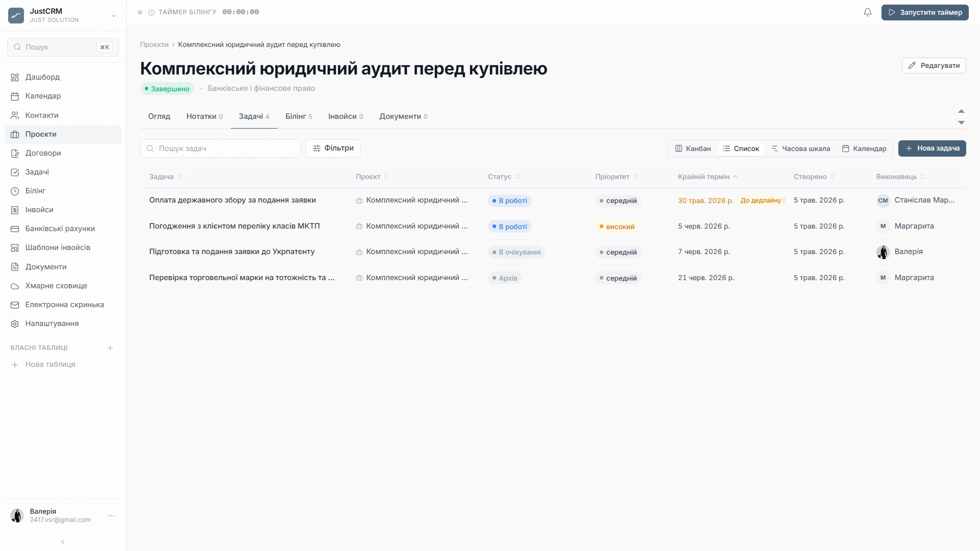Select the Список view
The height and width of the screenshot is (551, 980).
741,148
